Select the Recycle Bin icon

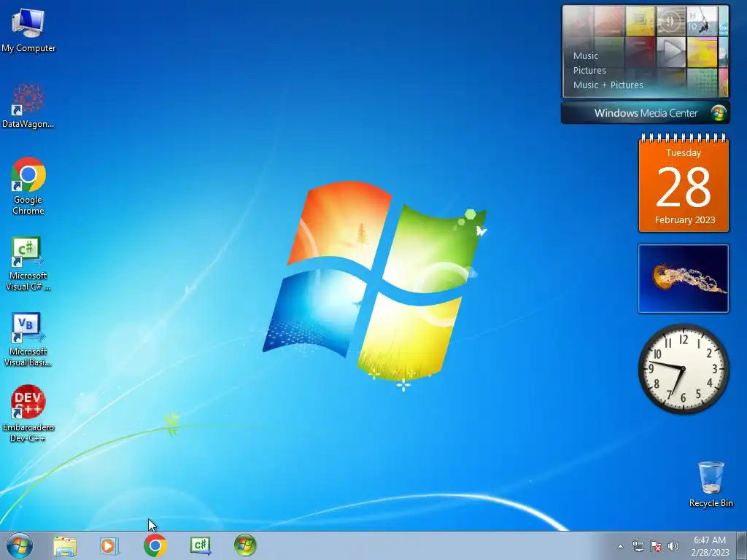(x=711, y=484)
